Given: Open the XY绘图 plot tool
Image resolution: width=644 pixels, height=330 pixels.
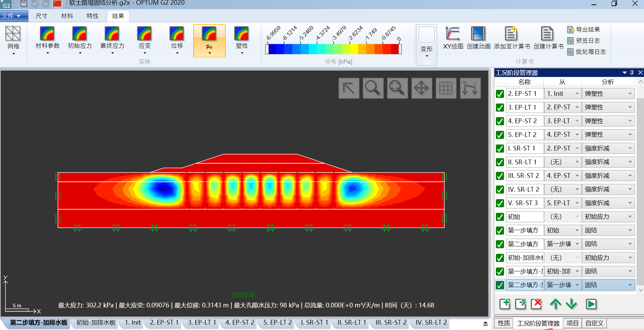Looking at the screenshot, I should (x=453, y=38).
